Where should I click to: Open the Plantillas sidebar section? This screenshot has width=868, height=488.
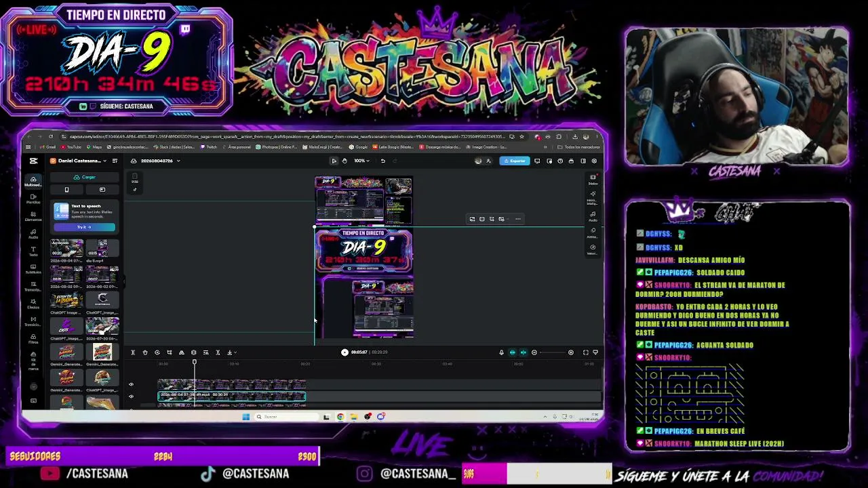coord(33,199)
